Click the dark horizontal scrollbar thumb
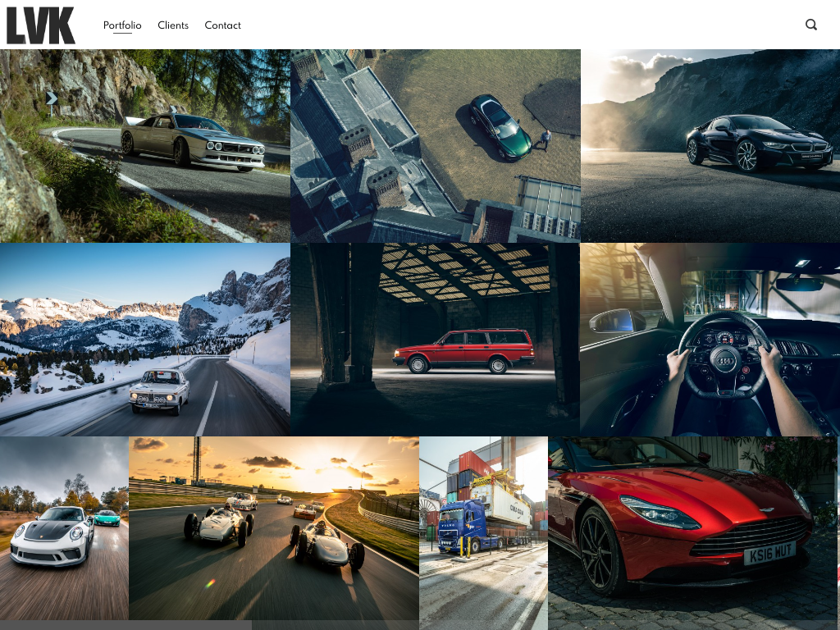The height and width of the screenshot is (630, 840). tap(126, 625)
